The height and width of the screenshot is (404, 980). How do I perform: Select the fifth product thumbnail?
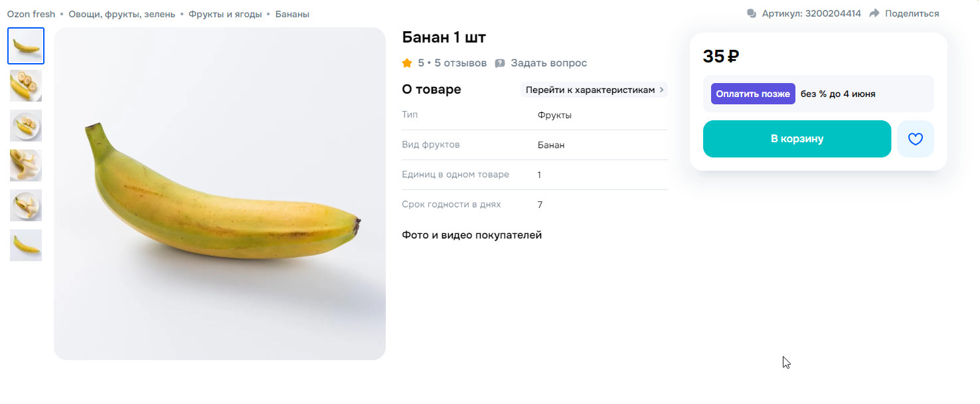[x=26, y=205]
